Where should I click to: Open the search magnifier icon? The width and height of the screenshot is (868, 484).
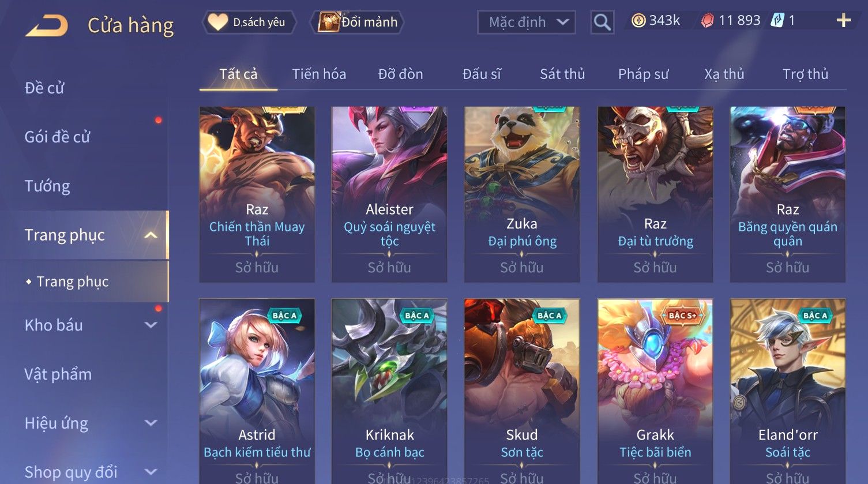point(602,22)
